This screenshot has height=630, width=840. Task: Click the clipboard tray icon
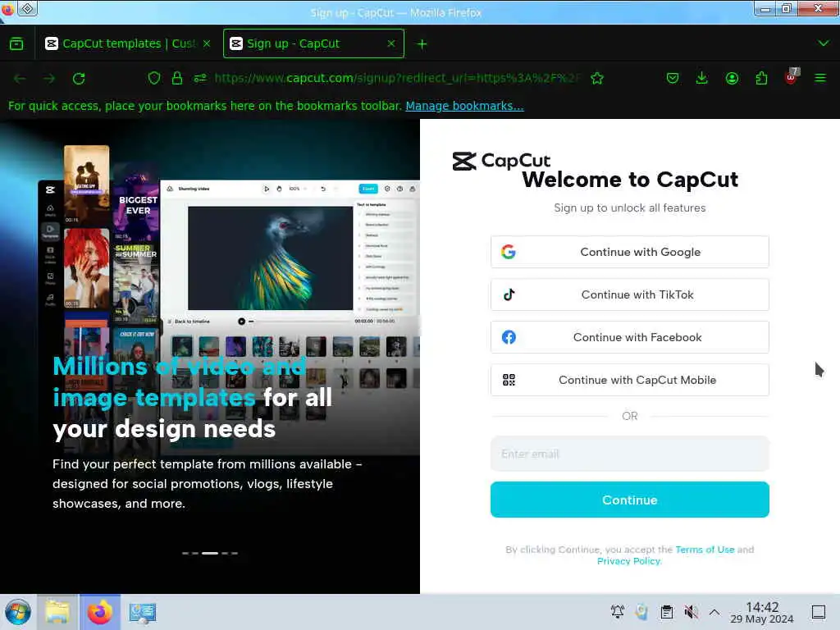click(666, 611)
